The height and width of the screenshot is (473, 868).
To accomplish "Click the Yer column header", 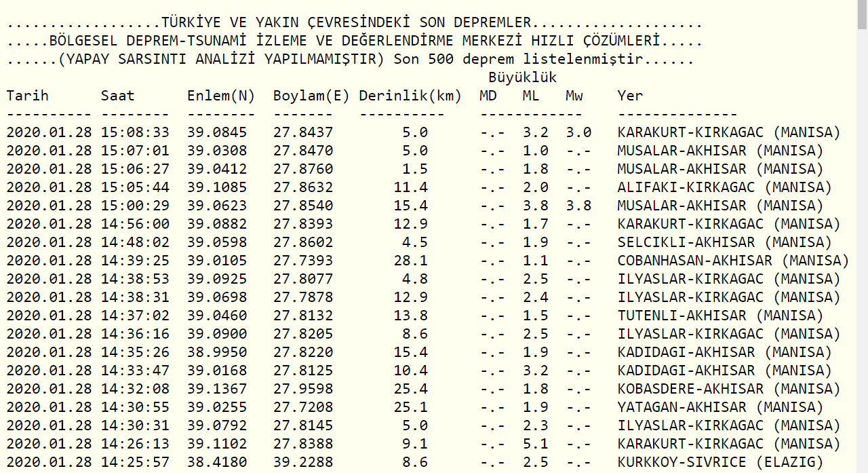I will click(x=630, y=96).
